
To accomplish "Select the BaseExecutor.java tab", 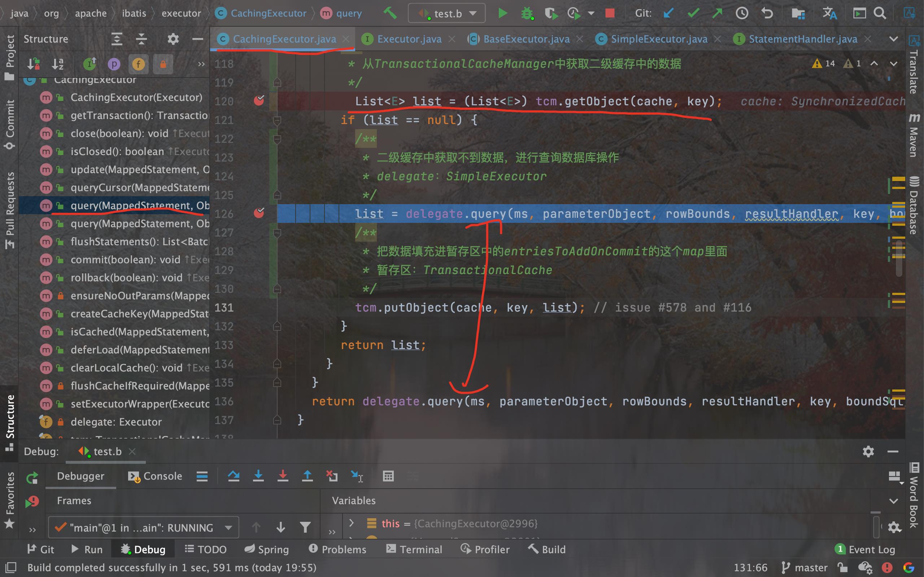I will 526,38.
